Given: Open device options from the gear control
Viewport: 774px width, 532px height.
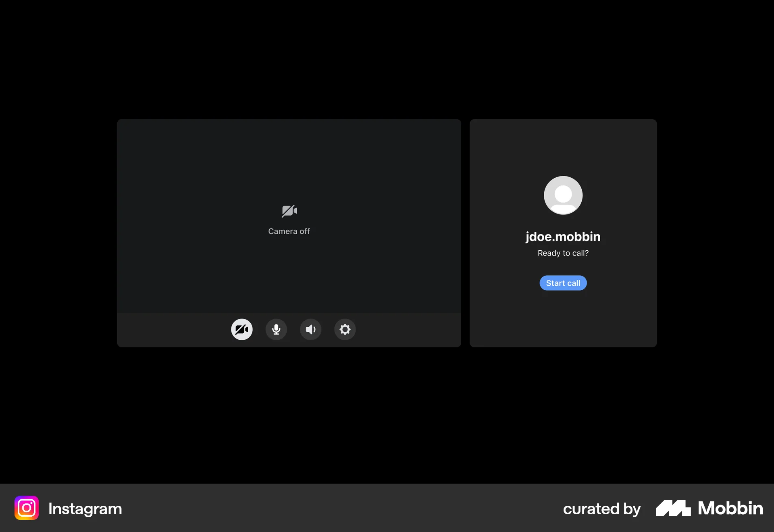Looking at the screenshot, I should pyautogui.click(x=345, y=329).
